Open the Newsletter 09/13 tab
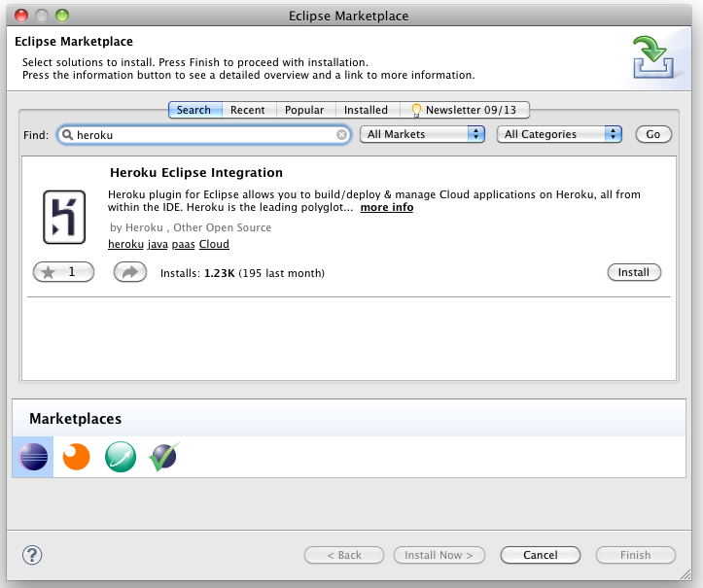Image resolution: width=703 pixels, height=588 pixels. click(x=465, y=110)
